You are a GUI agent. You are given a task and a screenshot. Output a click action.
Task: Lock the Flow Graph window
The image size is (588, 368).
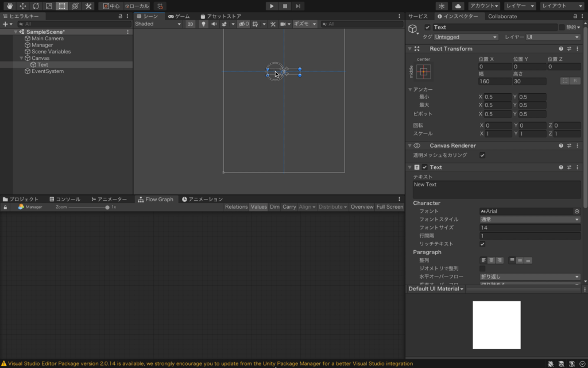[5, 207]
